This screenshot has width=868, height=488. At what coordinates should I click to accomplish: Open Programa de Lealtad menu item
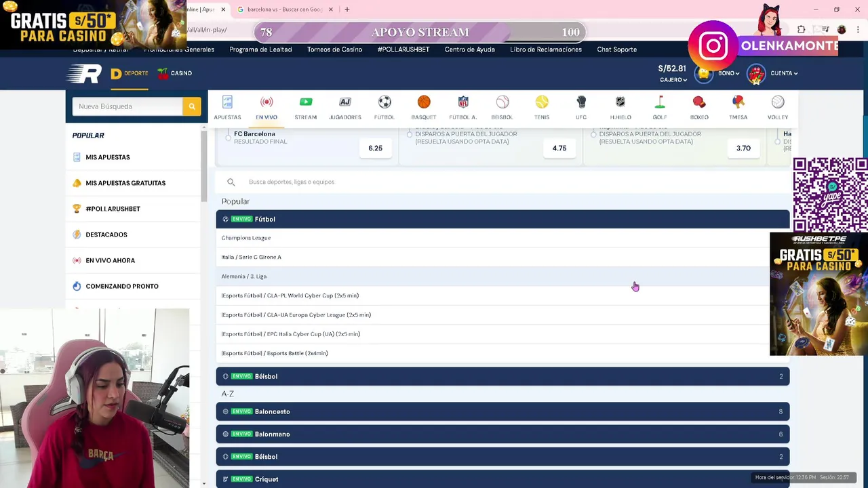(x=260, y=49)
